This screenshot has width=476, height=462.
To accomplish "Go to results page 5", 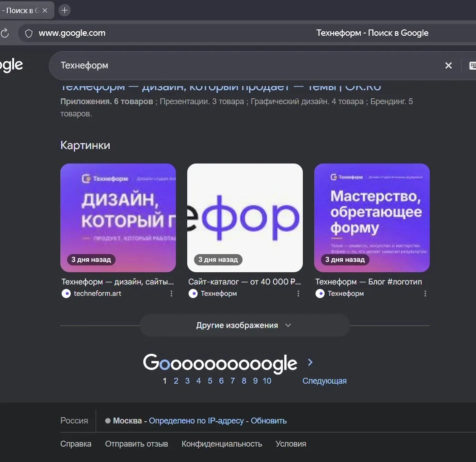I will click(x=210, y=381).
